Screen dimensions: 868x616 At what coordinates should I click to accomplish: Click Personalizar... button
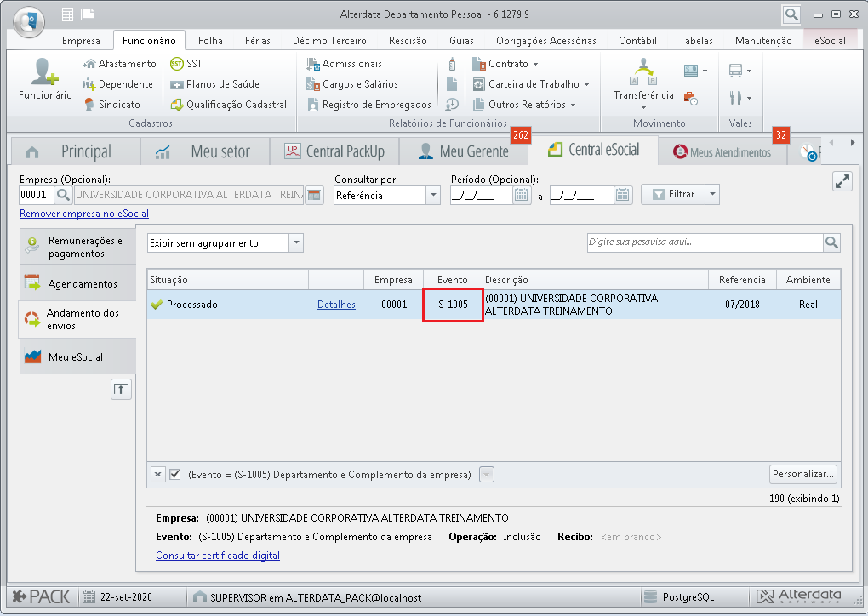[802, 474]
